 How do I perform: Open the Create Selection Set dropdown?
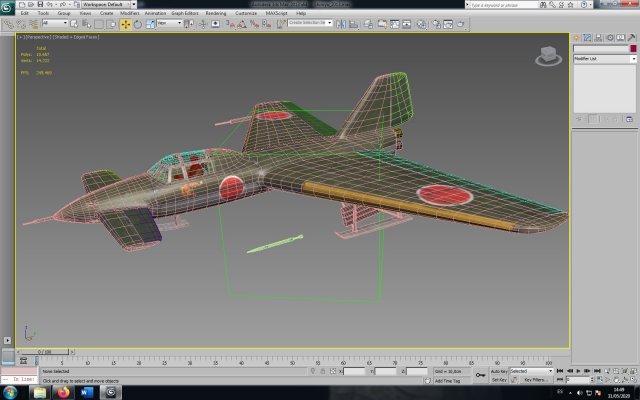click(x=310, y=23)
